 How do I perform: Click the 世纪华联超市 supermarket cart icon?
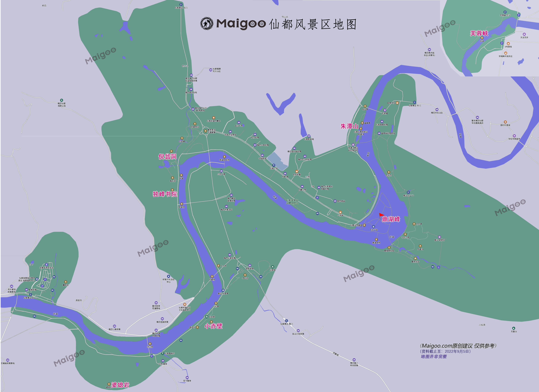tap(514, 136)
